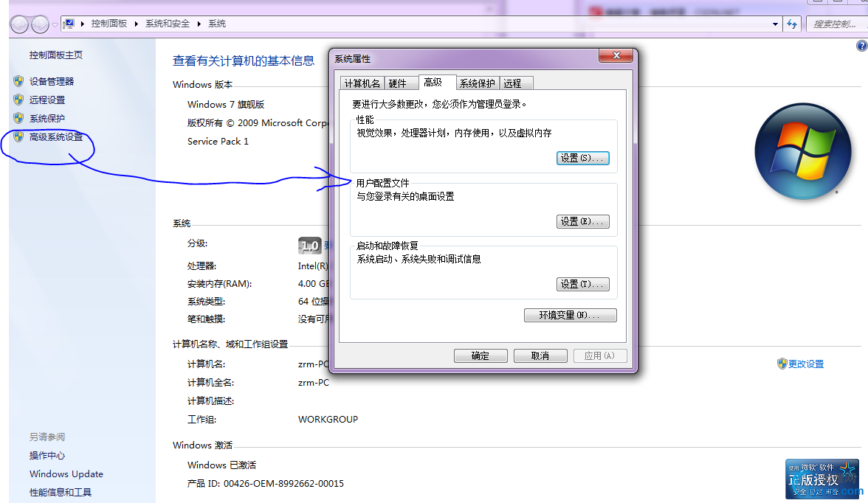Open 系统保护 link in left sidebar
The width and height of the screenshot is (868, 503).
pyautogui.click(x=47, y=118)
